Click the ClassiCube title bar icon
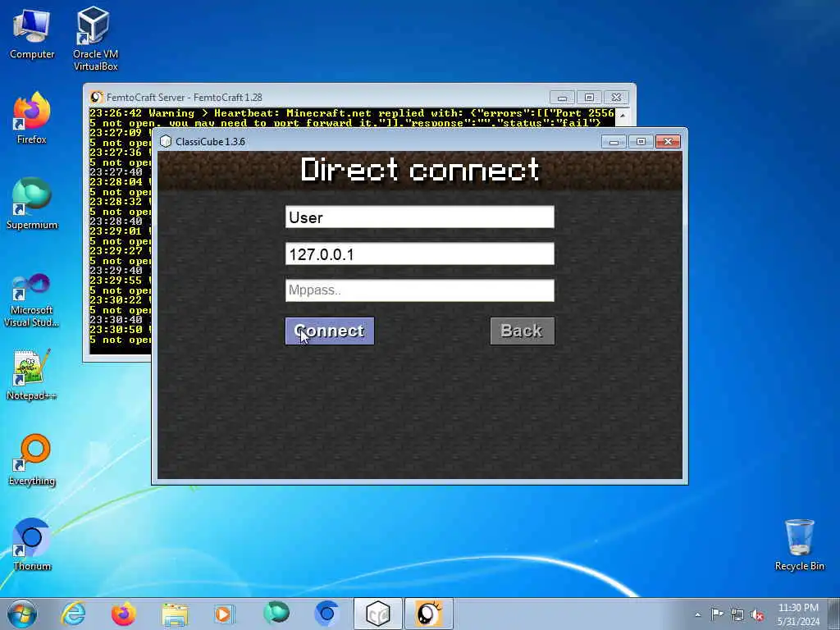 coord(166,141)
